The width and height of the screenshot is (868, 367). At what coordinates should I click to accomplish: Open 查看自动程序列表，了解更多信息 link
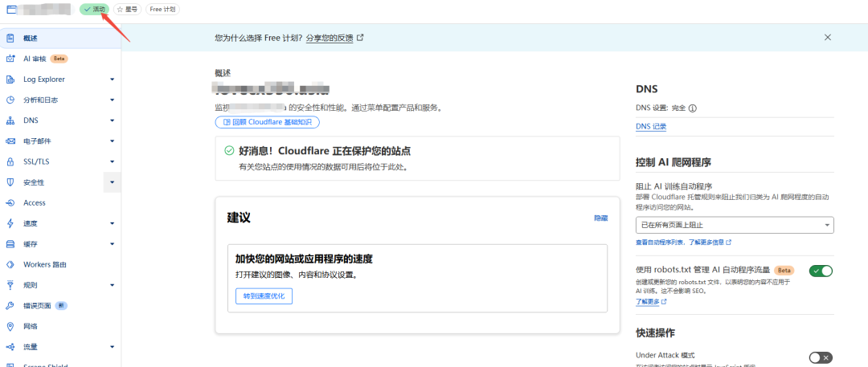pyautogui.click(x=684, y=243)
